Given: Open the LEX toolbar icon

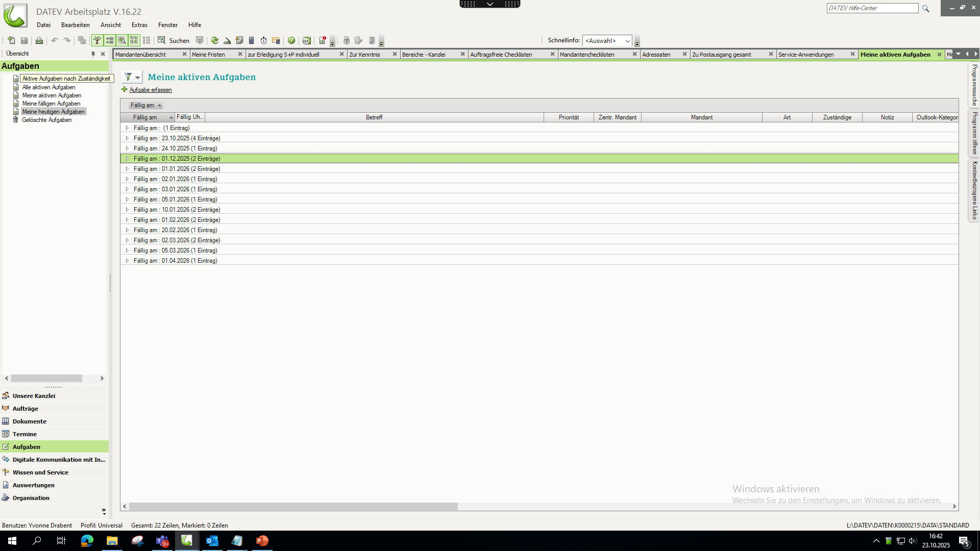Looking at the screenshot, I should pos(307,40).
